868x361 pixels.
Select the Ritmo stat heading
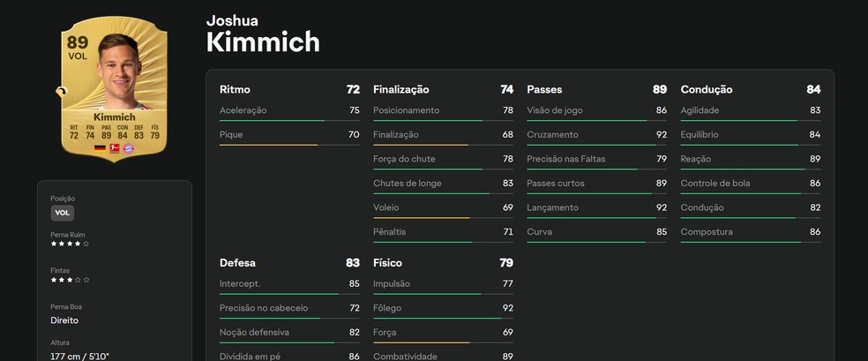[x=235, y=89]
